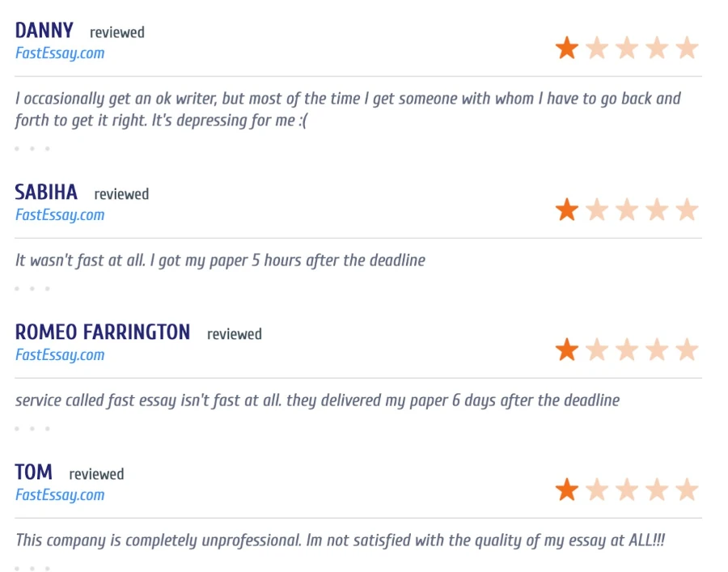Expand the three dots below Romeo's review

point(32,429)
